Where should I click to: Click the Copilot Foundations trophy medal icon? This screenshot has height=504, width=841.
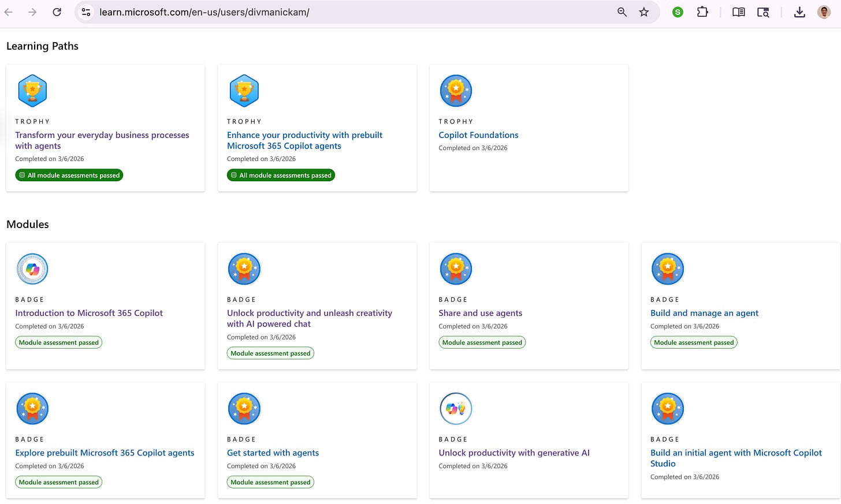[456, 91]
